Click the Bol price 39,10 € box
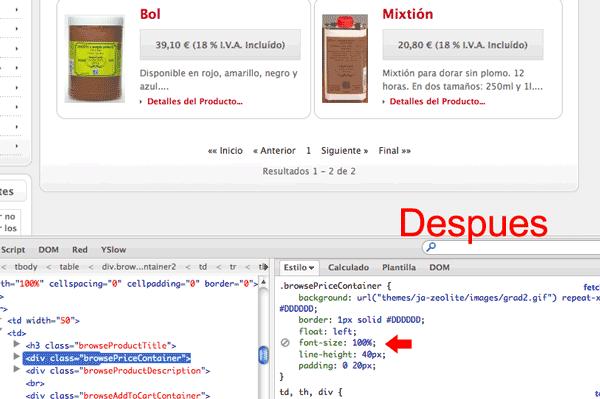 click(x=220, y=45)
